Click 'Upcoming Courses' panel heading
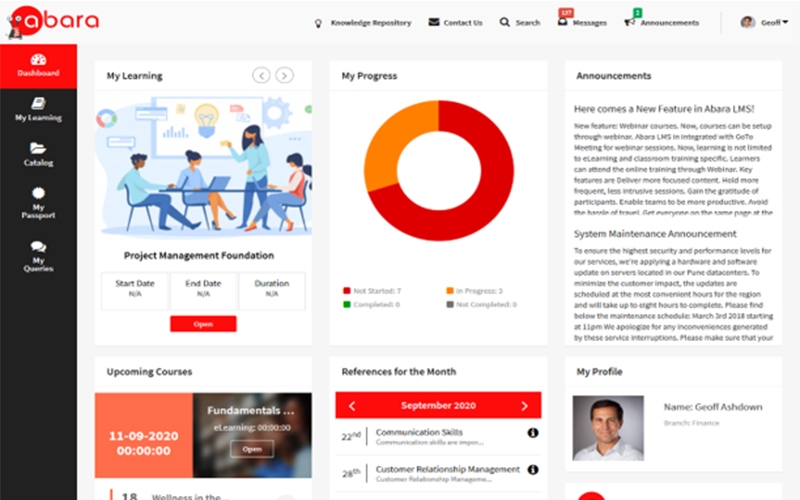 149,372
